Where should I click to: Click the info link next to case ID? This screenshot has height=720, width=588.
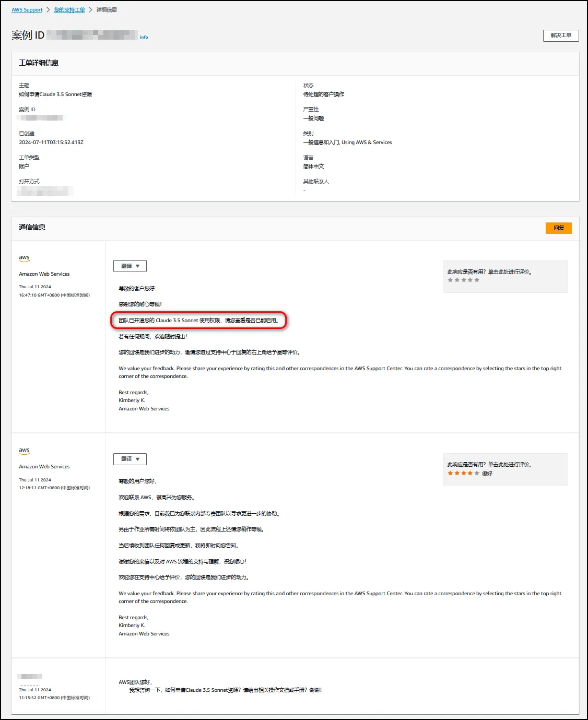(x=144, y=37)
